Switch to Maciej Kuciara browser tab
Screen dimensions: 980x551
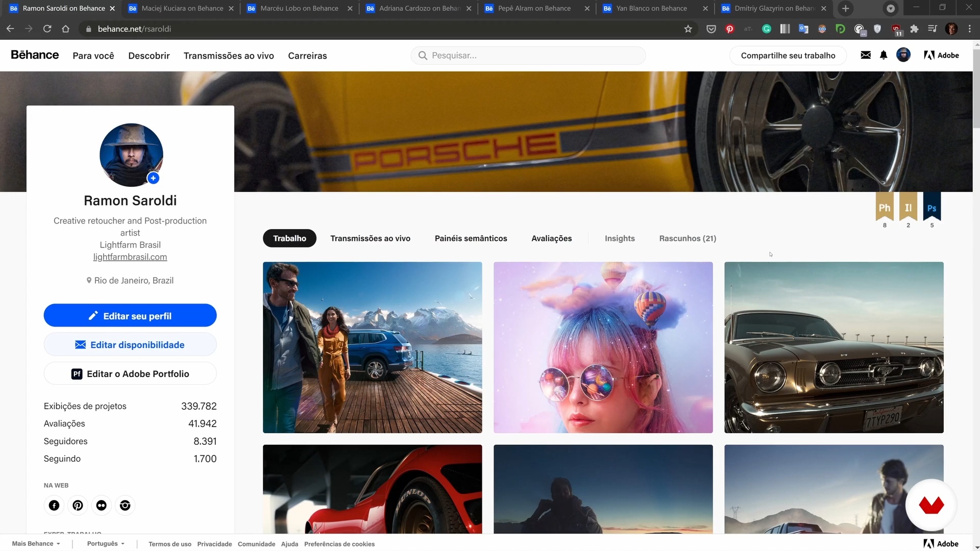point(181,9)
